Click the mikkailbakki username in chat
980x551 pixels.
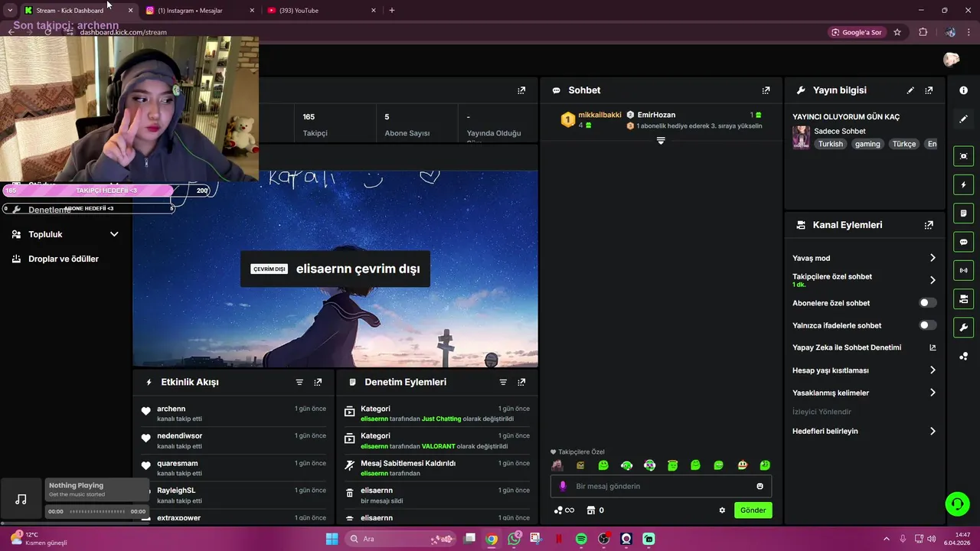tap(599, 115)
